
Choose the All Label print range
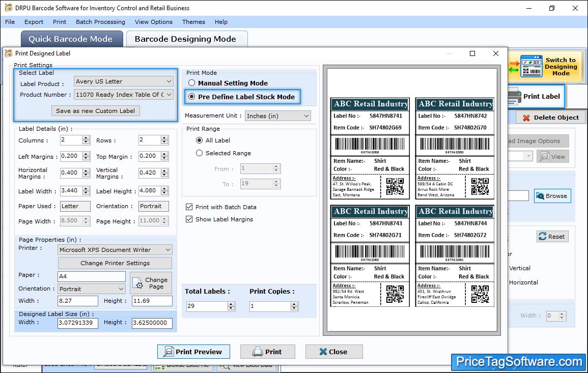tap(199, 140)
